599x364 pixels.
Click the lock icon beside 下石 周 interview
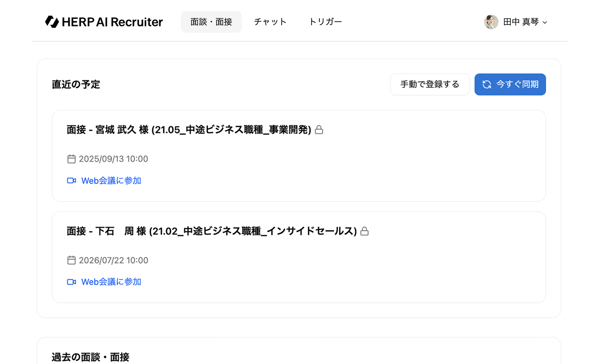tap(364, 231)
